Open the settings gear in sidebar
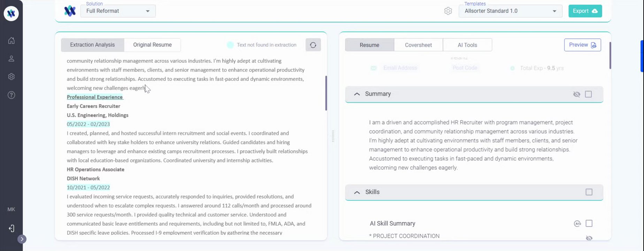The height and width of the screenshot is (251, 644). (11, 77)
